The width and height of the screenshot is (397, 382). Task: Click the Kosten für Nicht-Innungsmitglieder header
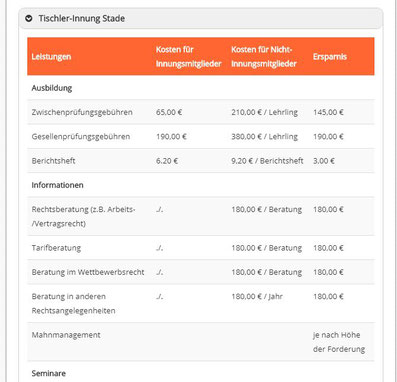264,56
